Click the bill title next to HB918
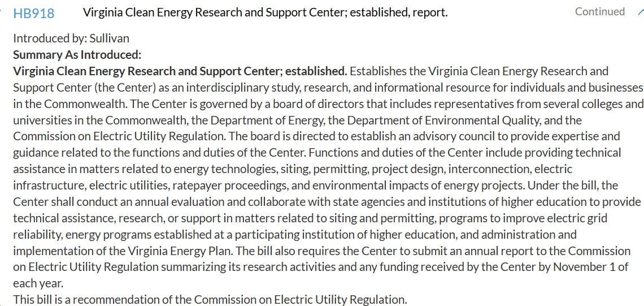Screen dimensions: 644x306 coord(265,12)
